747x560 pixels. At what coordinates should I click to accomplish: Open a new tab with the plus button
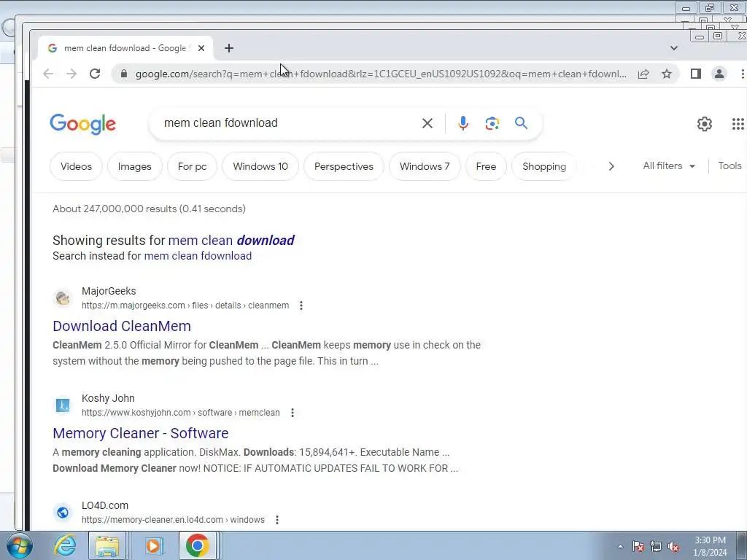(x=229, y=48)
